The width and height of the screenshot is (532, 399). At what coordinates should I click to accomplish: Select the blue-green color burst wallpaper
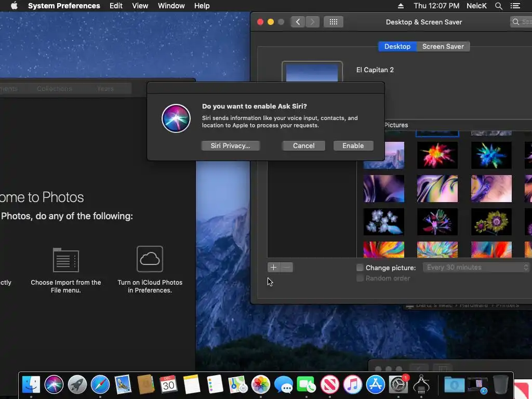coord(491,155)
